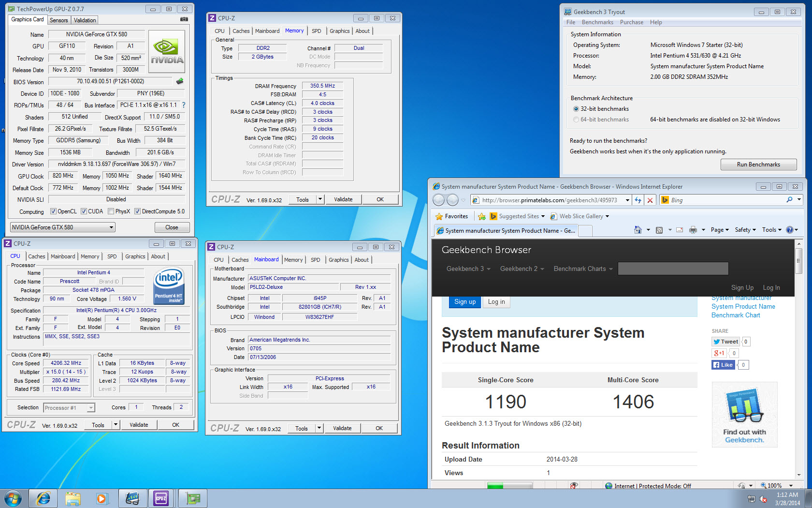Screen dimensions: 812x508
Task: Switch to the Validation tab in GPU-Z
Action: [x=85, y=20]
